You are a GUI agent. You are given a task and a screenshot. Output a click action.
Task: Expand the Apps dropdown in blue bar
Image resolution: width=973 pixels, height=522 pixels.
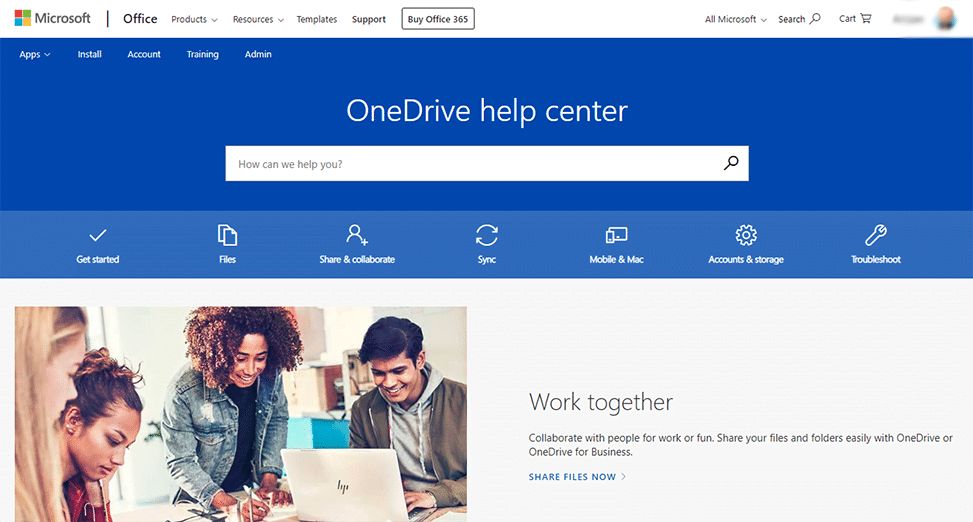pos(35,54)
